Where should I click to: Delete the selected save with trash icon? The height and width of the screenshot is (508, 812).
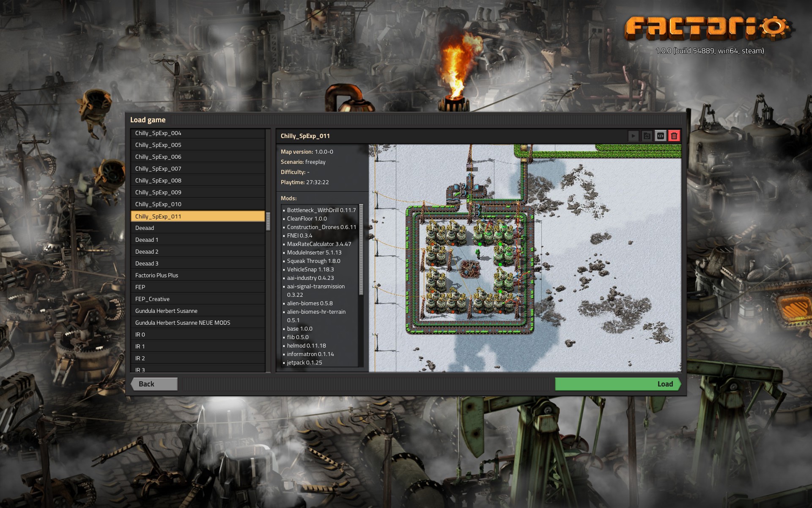[674, 136]
